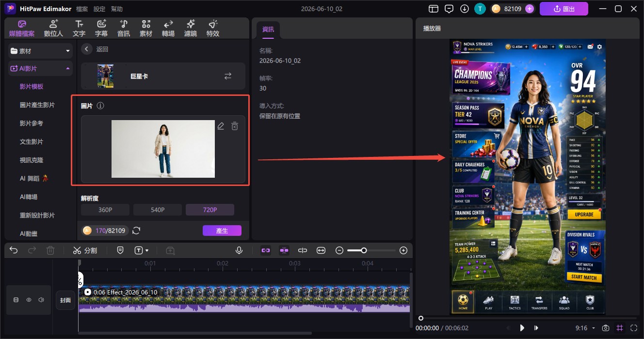
Task: Undo the last action
Action: 14,250
